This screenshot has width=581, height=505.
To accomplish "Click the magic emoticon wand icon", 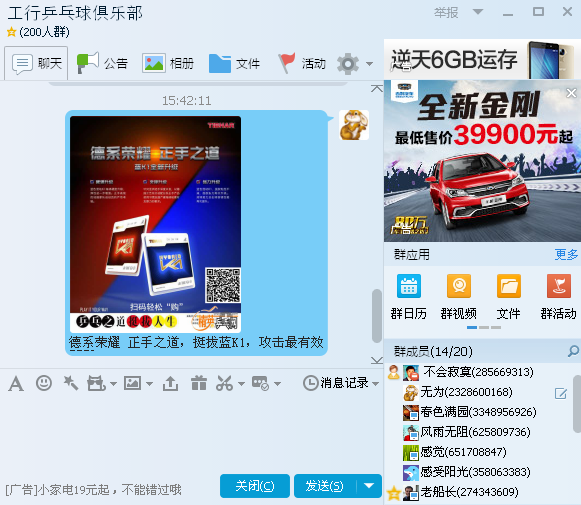I will click(x=70, y=383).
